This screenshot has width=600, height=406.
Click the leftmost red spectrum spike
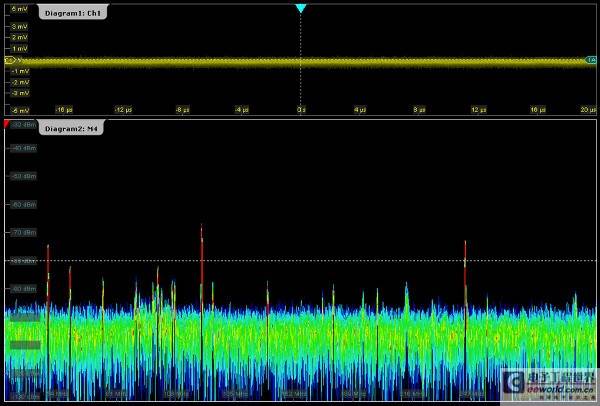pyautogui.click(x=48, y=274)
